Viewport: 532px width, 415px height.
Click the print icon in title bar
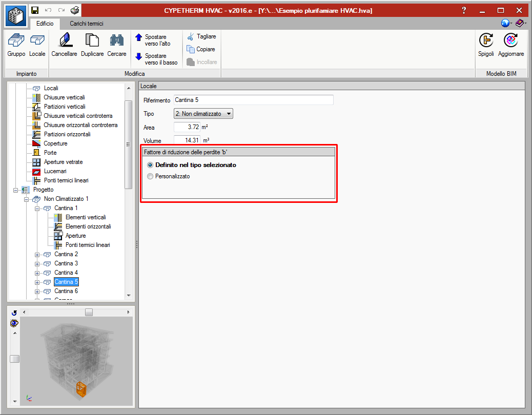click(75, 10)
